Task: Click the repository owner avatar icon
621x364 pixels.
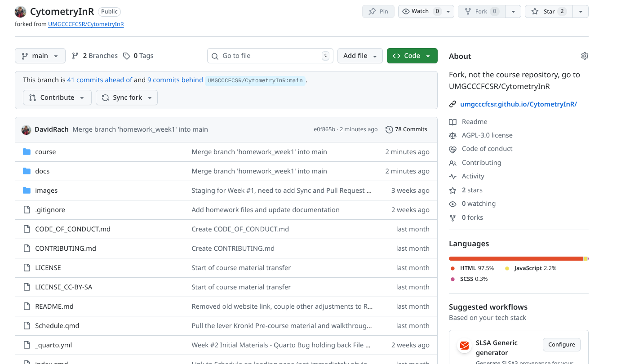Action: click(x=21, y=12)
